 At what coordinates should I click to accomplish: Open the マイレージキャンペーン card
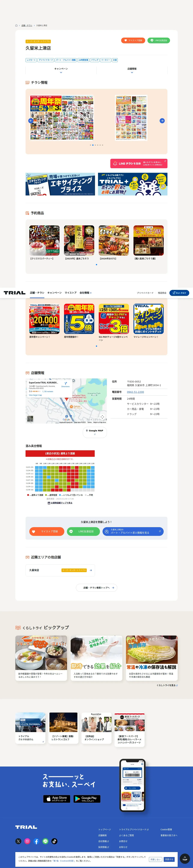[149, 321]
